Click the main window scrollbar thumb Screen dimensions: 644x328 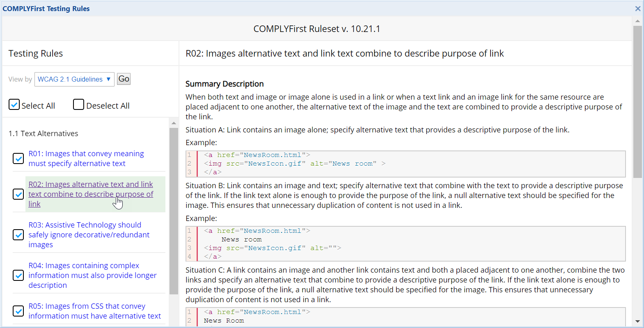click(637, 102)
